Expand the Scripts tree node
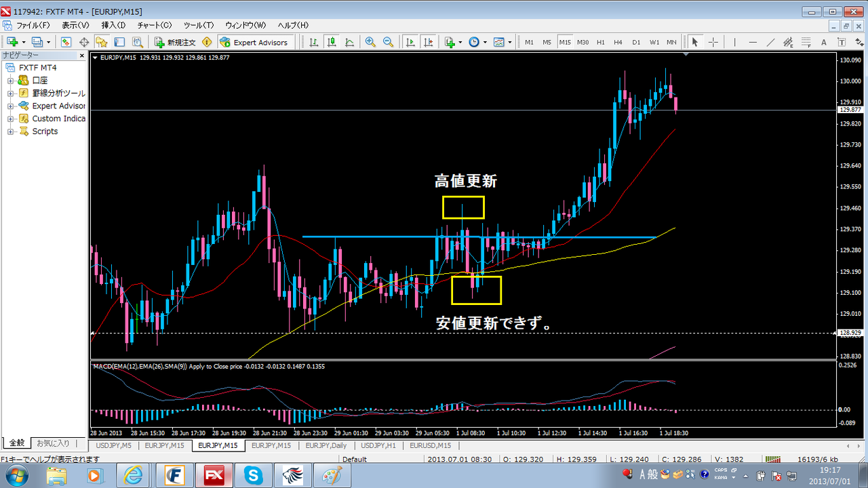This screenshot has height=488, width=868. 11,131
